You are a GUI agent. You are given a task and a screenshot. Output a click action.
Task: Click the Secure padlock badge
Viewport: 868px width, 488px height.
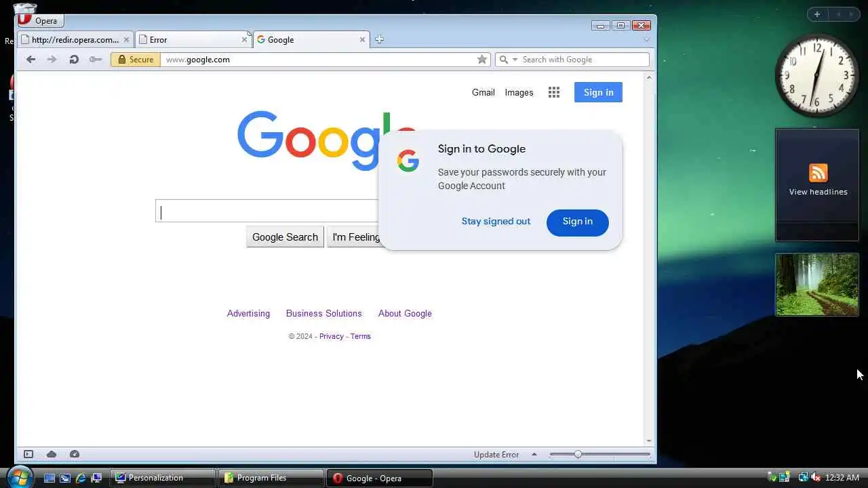136,60
